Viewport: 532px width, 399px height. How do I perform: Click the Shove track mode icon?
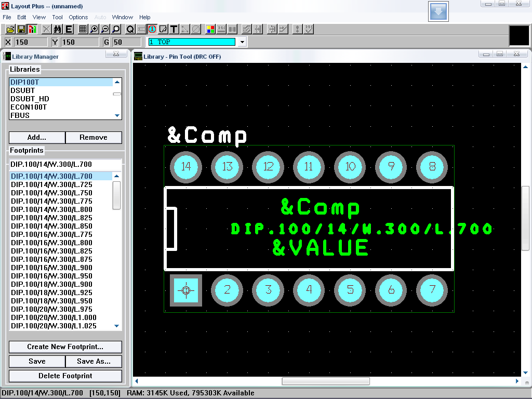pyautogui.click(x=258, y=29)
